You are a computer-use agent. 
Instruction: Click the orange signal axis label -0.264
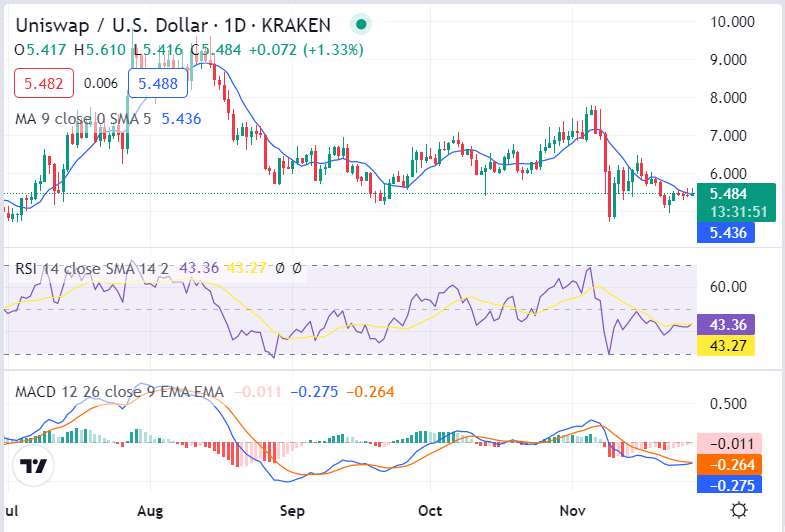(x=729, y=465)
